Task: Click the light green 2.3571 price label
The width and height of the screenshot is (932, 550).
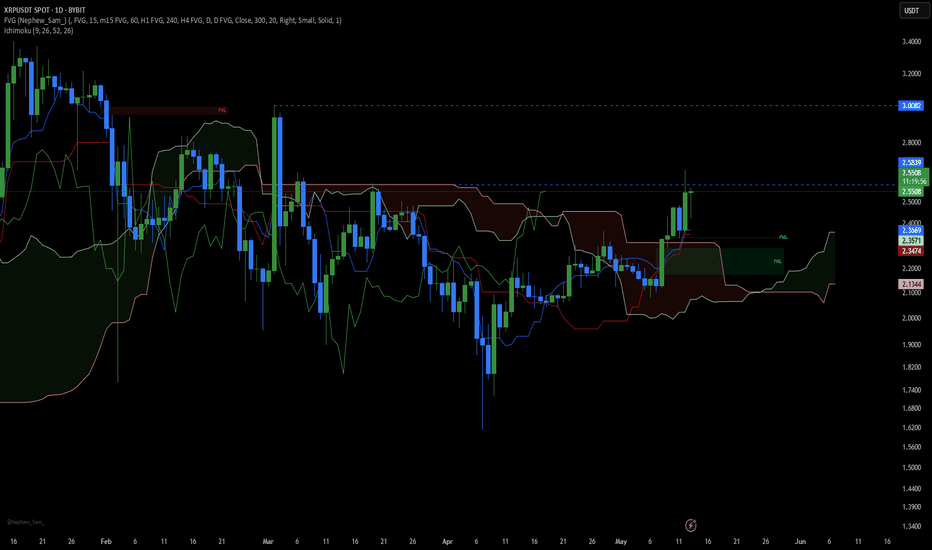Action: click(911, 241)
